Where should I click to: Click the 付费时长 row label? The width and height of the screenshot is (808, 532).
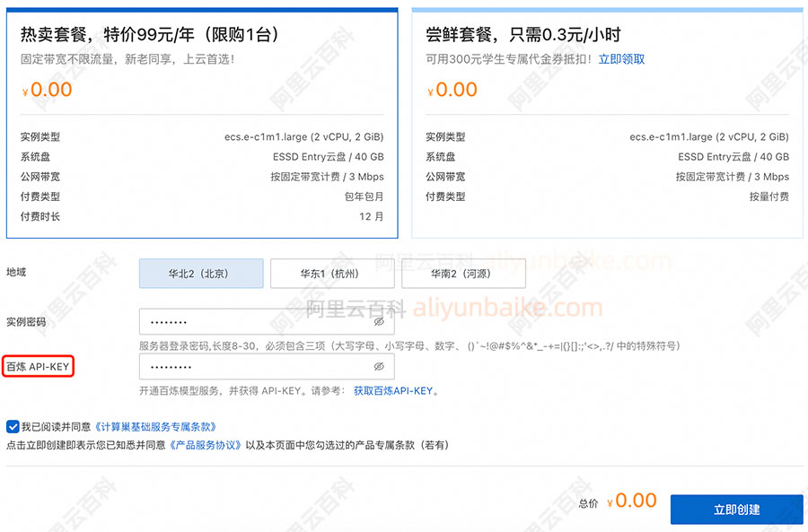[x=40, y=217]
